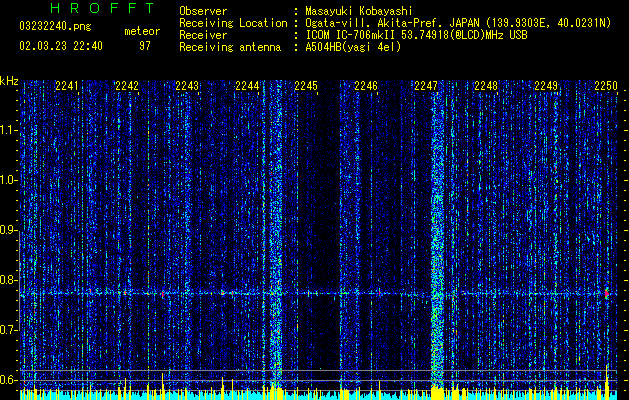
Task: Click the date stamp 02.03.23 22:40
Action: (x=61, y=46)
